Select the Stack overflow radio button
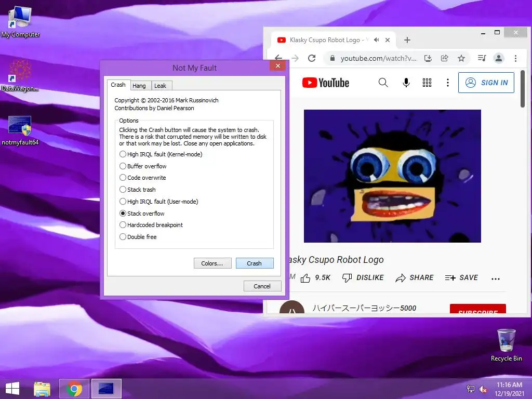This screenshot has width=532, height=399. point(142,214)
